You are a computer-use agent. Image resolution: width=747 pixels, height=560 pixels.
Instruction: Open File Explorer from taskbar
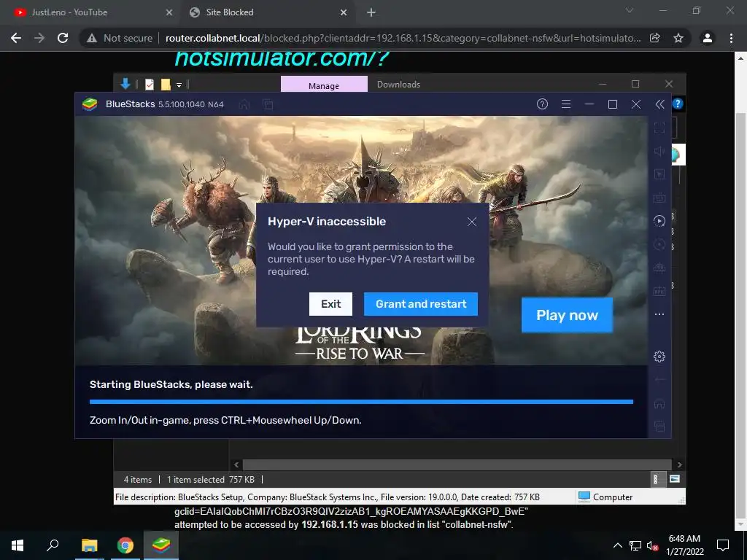89,545
